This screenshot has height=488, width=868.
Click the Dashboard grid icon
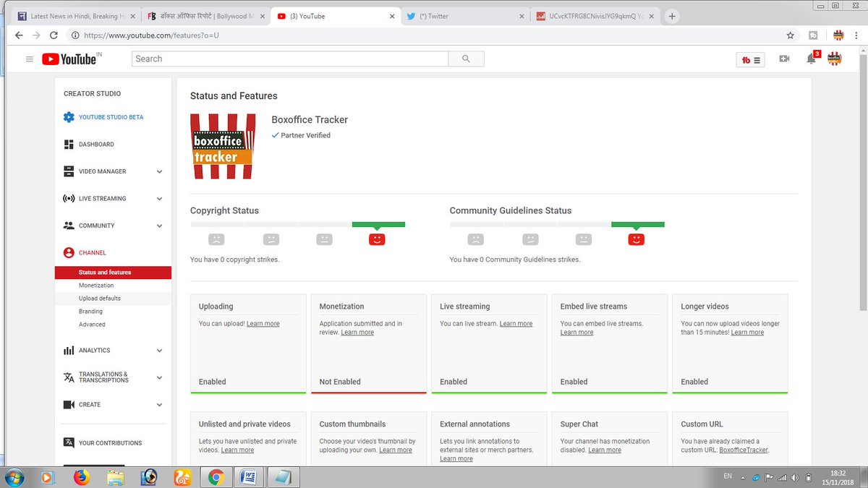point(69,145)
